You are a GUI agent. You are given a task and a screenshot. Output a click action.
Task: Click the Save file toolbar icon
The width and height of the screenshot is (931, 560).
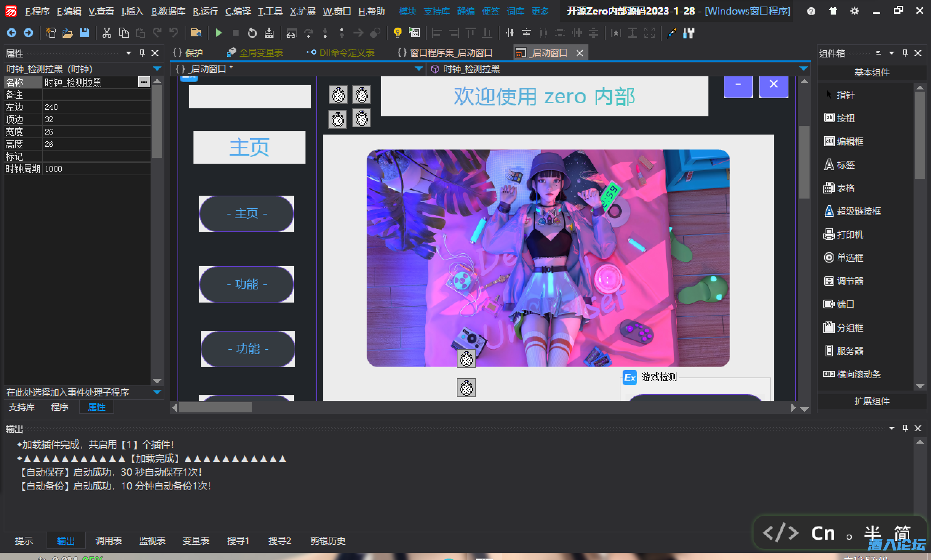pyautogui.click(x=84, y=33)
